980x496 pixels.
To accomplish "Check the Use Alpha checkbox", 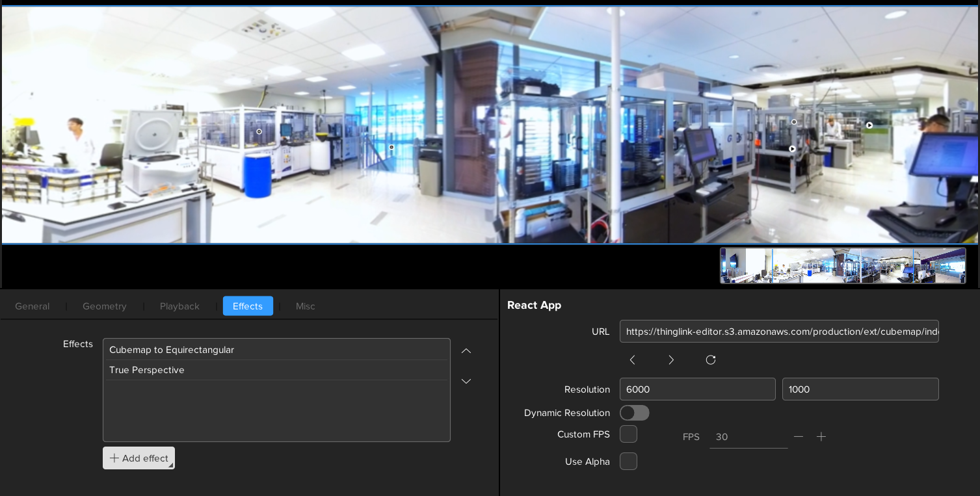I will point(628,462).
